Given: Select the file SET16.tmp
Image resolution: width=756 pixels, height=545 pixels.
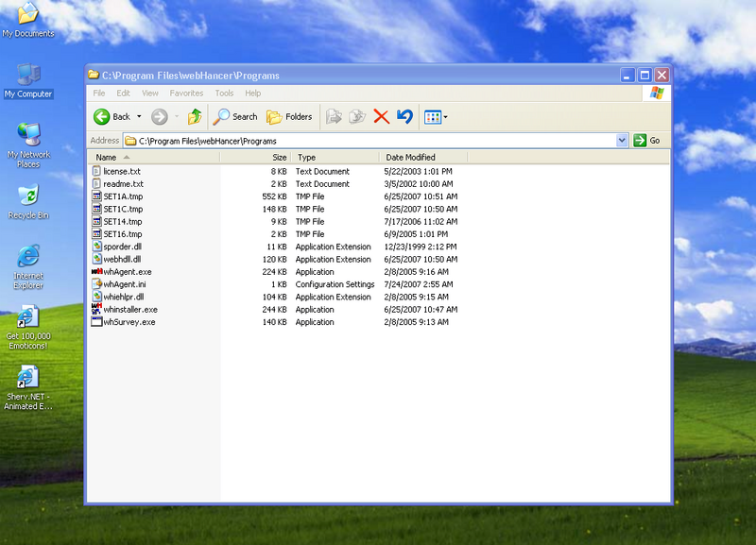Looking at the screenshot, I should (x=123, y=233).
